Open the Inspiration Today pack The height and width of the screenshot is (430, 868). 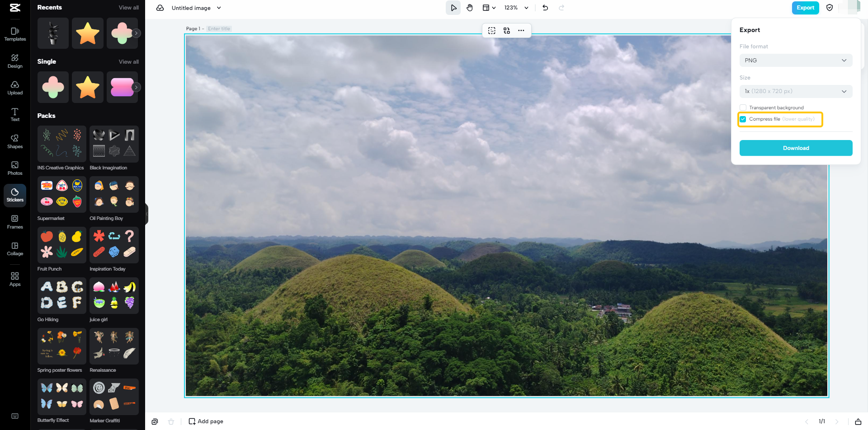click(x=114, y=245)
